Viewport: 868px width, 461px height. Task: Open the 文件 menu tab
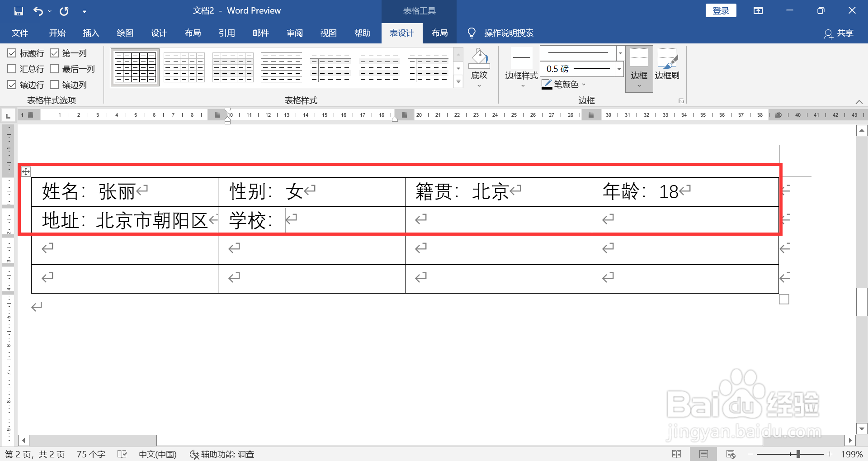point(19,33)
